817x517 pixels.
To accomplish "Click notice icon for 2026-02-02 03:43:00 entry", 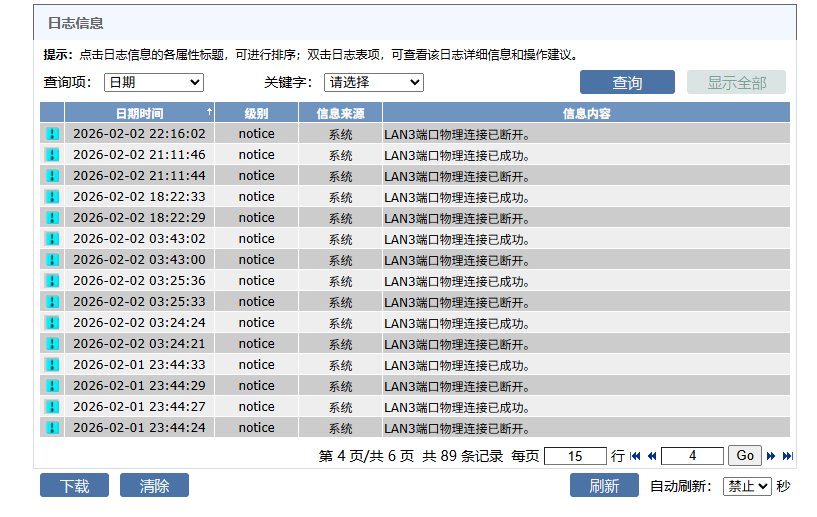I will (x=52, y=260).
